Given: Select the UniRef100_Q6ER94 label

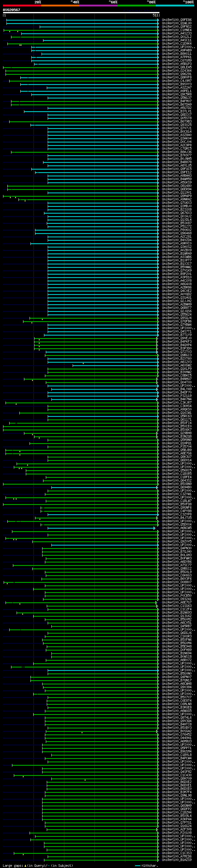Looking at the screenshot, I should pyautogui.click(x=176, y=189).
